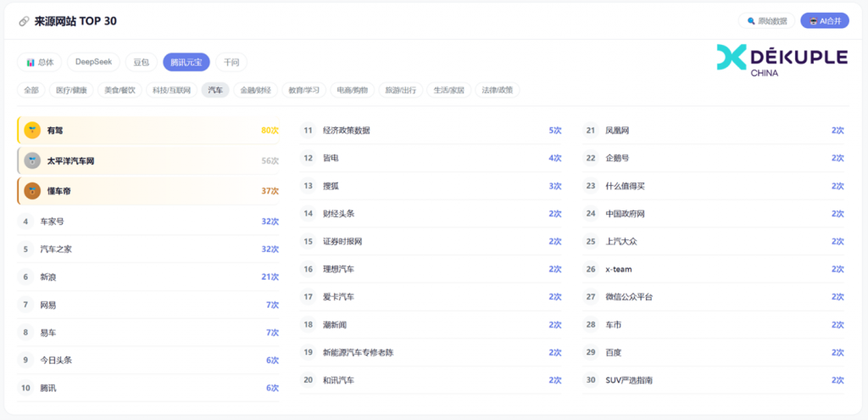
Task: Click the rank 21 badge for 凤凰网
Action: point(591,131)
